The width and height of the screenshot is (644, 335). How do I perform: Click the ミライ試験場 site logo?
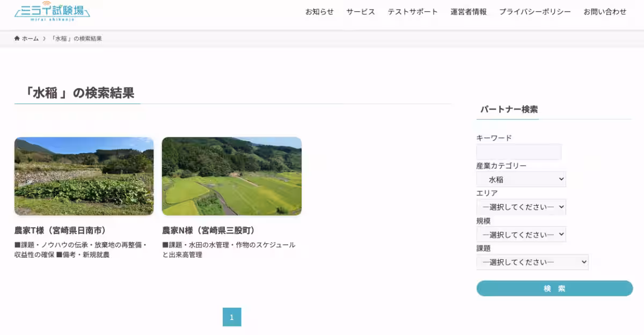pos(53,12)
